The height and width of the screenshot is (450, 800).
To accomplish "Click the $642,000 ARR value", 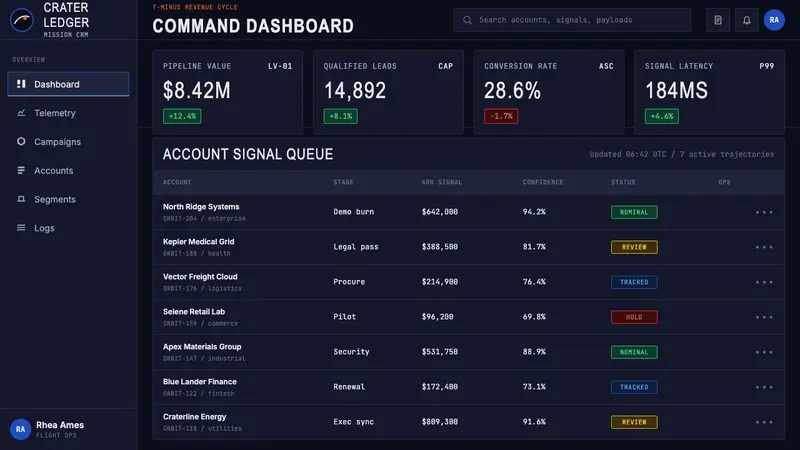I will coord(440,212).
